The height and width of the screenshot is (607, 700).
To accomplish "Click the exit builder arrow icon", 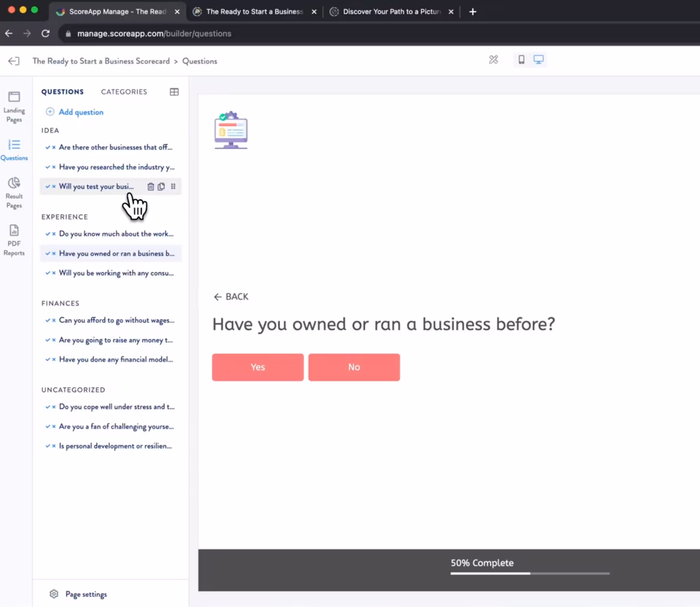I will (x=13, y=61).
